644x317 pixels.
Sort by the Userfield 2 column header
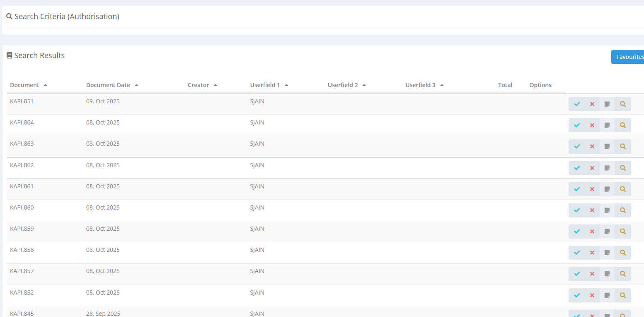pyautogui.click(x=343, y=85)
